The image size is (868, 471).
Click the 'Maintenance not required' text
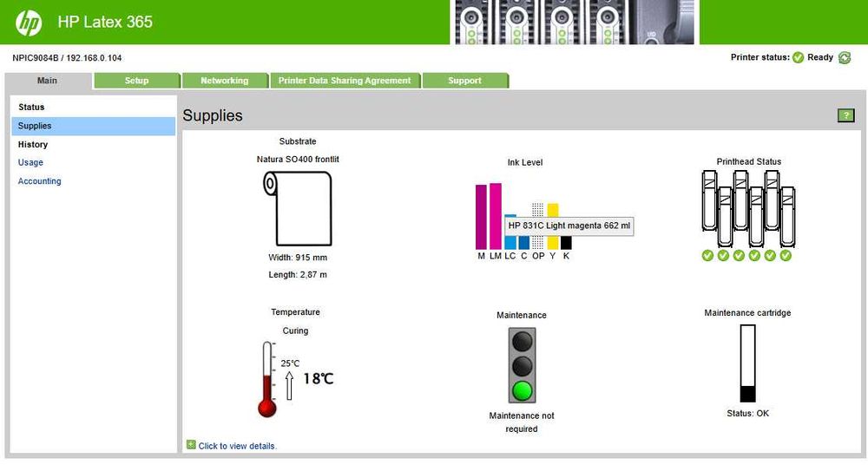522,422
